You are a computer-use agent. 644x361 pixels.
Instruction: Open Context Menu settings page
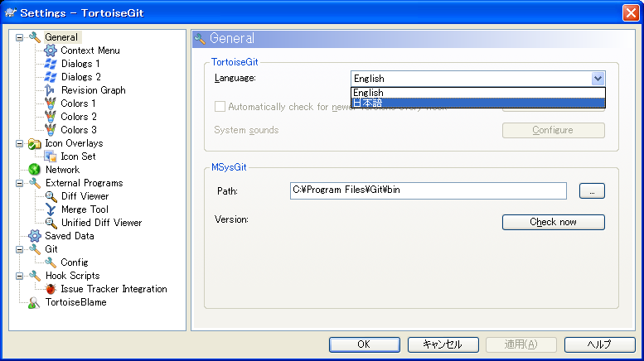(90, 51)
